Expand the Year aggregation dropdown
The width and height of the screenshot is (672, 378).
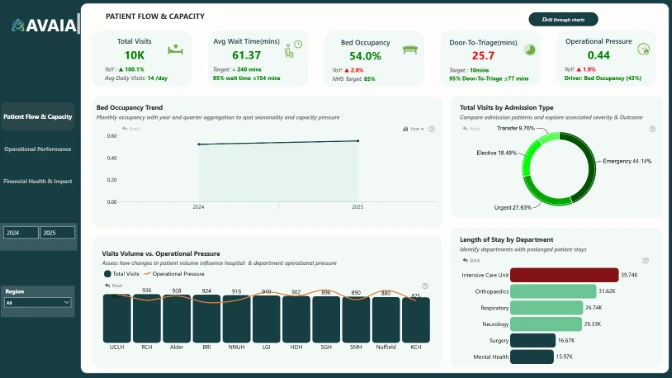(x=413, y=129)
